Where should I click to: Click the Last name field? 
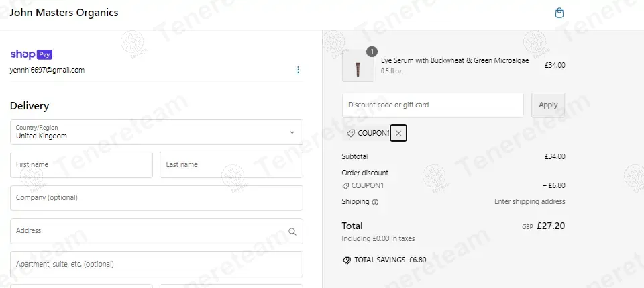coord(231,164)
